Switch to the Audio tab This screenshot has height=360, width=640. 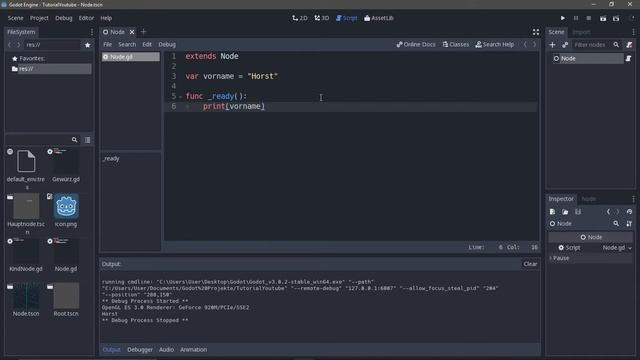click(x=166, y=349)
